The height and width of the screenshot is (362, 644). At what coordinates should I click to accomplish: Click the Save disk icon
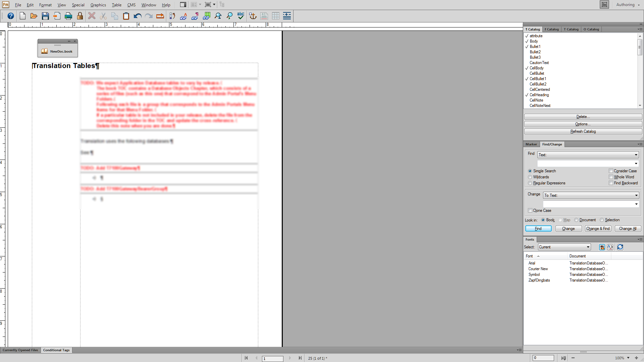click(x=45, y=16)
